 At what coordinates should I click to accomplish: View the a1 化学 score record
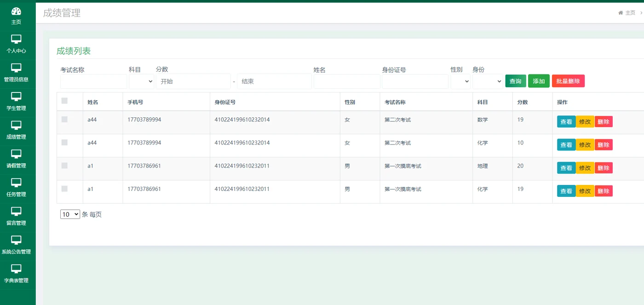[566, 191]
